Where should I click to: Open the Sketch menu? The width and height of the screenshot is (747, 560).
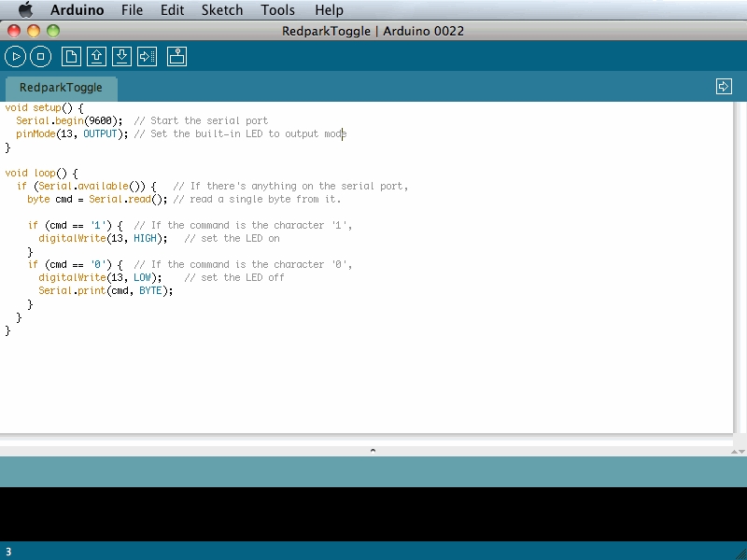click(222, 10)
